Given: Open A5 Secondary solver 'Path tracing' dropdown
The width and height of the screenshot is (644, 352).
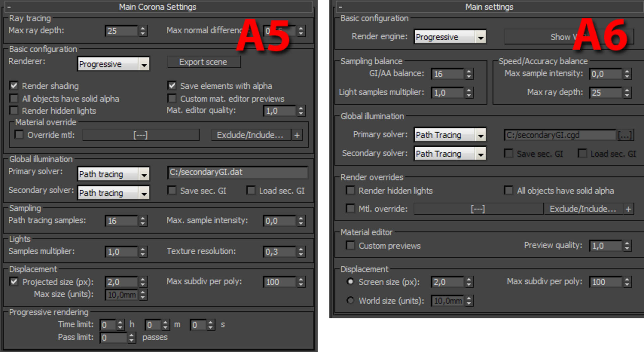Looking at the screenshot, I should pos(113,193).
